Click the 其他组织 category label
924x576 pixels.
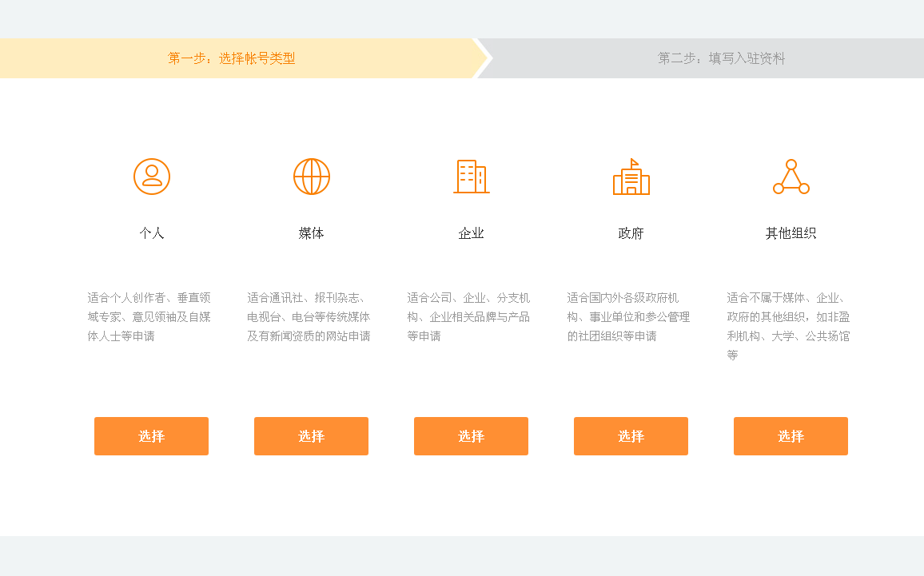(x=790, y=232)
